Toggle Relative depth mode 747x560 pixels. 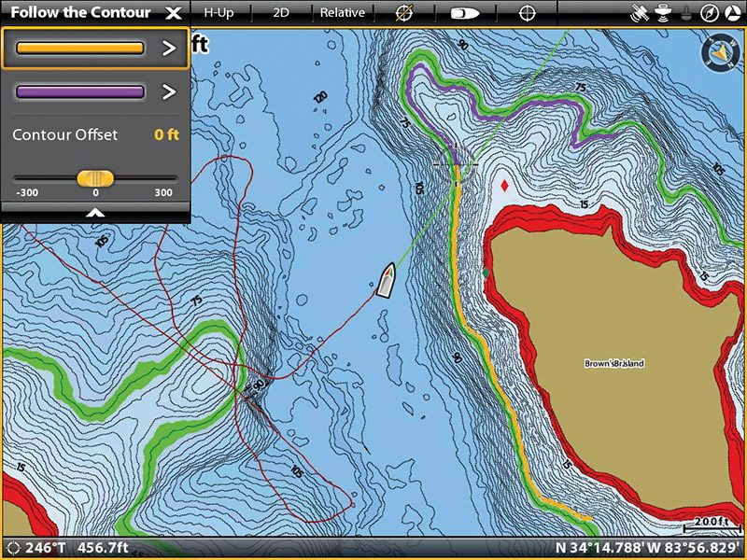[x=343, y=12]
